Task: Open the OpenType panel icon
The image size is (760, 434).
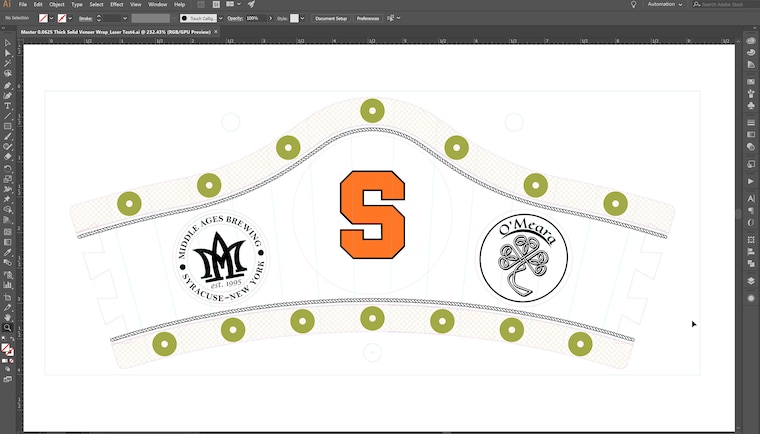Action: [x=751, y=223]
